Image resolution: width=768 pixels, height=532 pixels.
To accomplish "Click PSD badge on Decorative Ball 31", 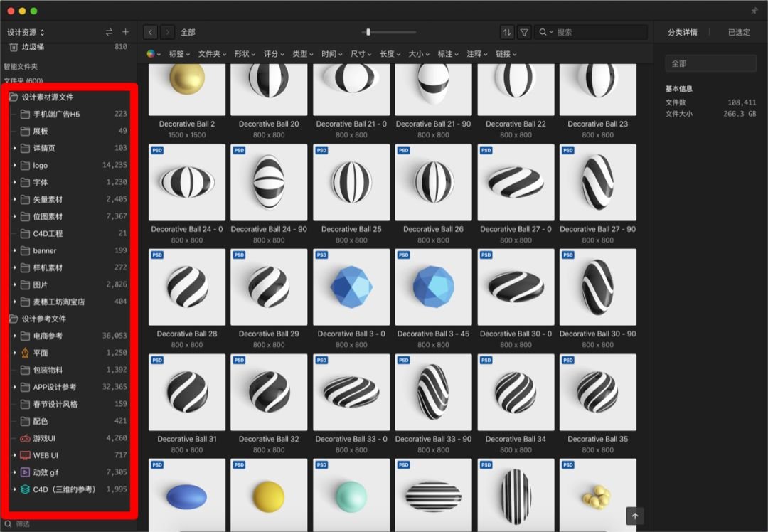I will (x=157, y=361).
